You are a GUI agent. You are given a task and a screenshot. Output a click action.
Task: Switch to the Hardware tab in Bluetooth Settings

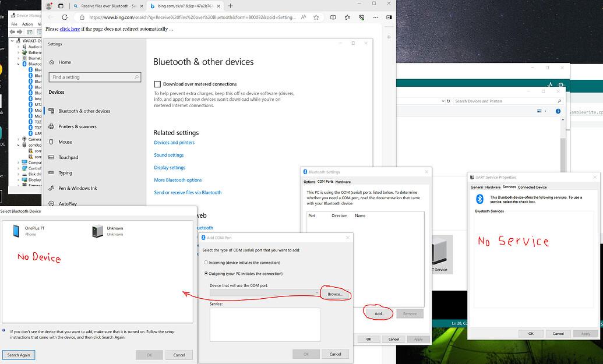pos(343,182)
